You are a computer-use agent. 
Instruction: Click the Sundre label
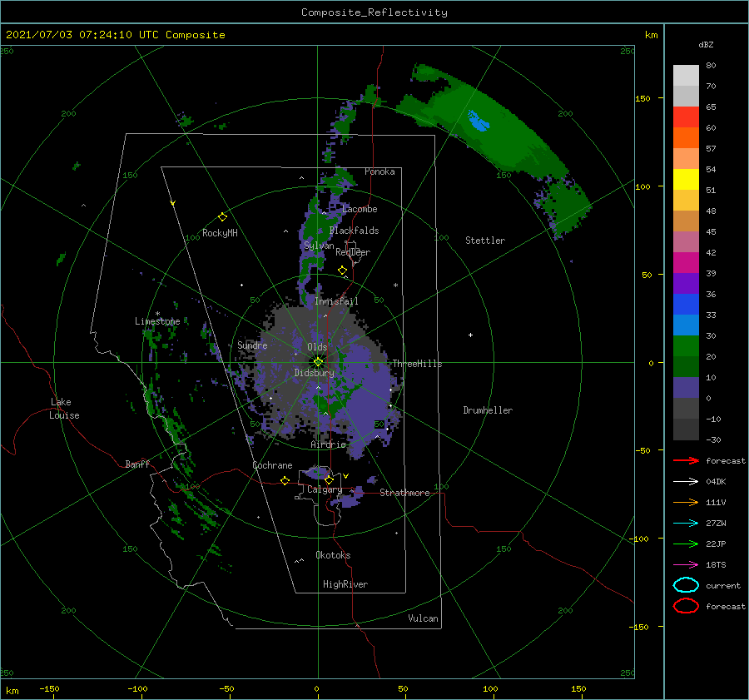(x=252, y=345)
